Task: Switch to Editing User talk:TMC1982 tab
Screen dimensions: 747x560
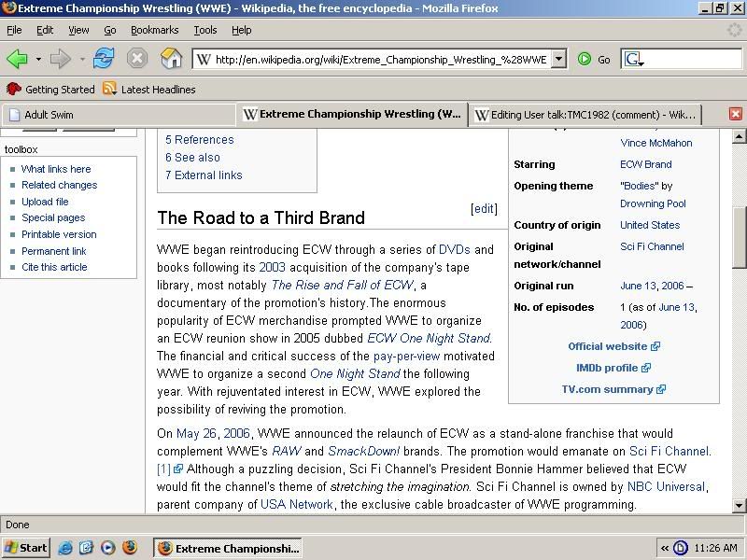Action: 585,115
